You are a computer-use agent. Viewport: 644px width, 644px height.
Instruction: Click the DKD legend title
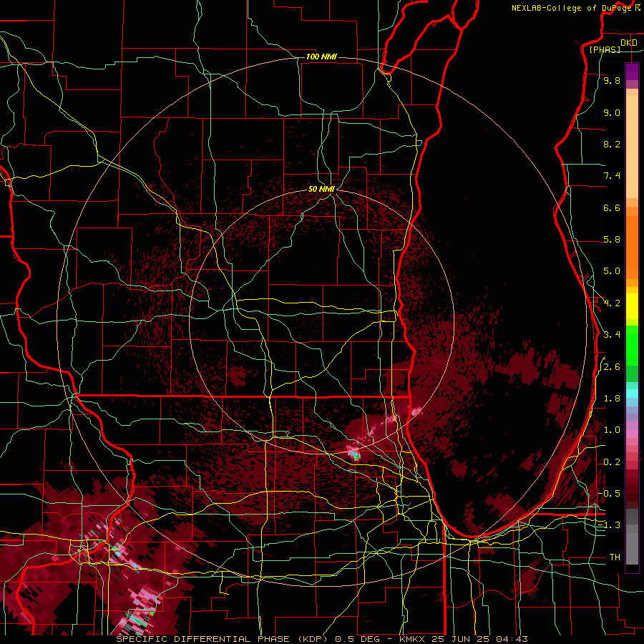coord(629,43)
